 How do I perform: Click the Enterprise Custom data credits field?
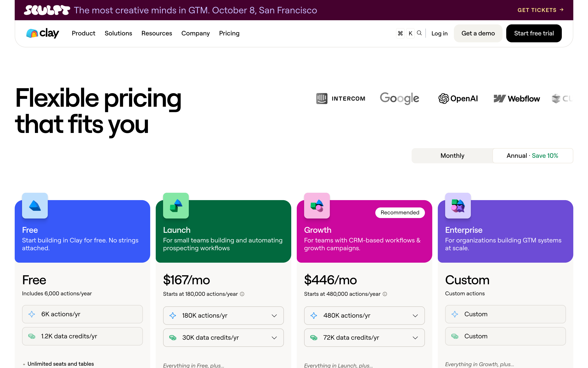pyautogui.click(x=505, y=336)
